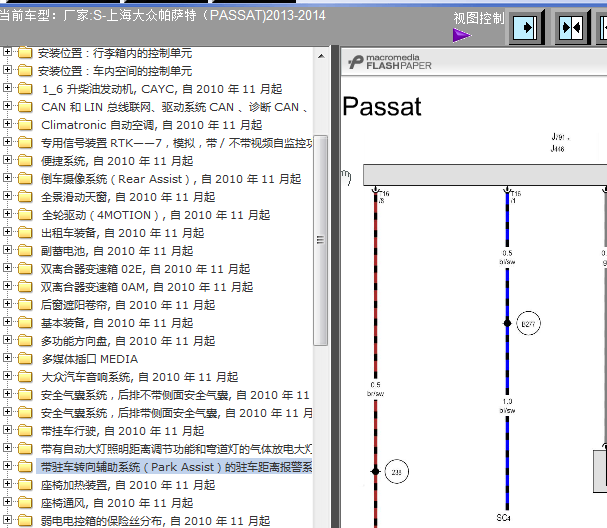Click folder icon for 大众汽车音响系统

point(25,377)
